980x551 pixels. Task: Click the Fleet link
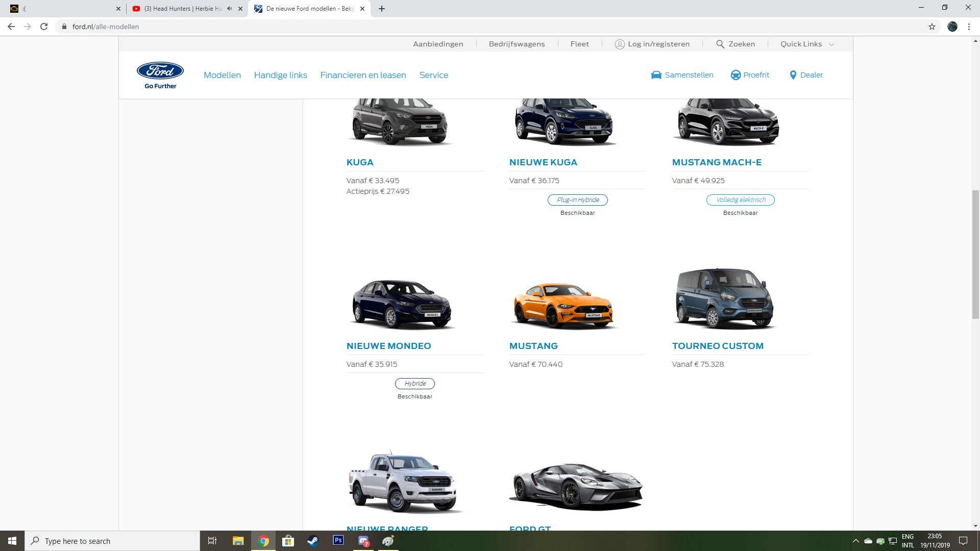[x=579, y=44]
